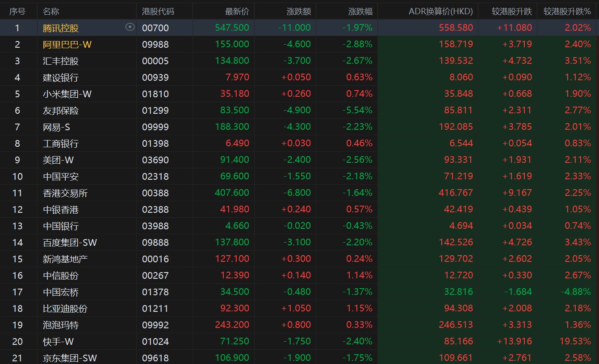Select the 京东集团-SW stock name
Screen dimensions: 599x364
pyautogui.click(x=70, y=358)
